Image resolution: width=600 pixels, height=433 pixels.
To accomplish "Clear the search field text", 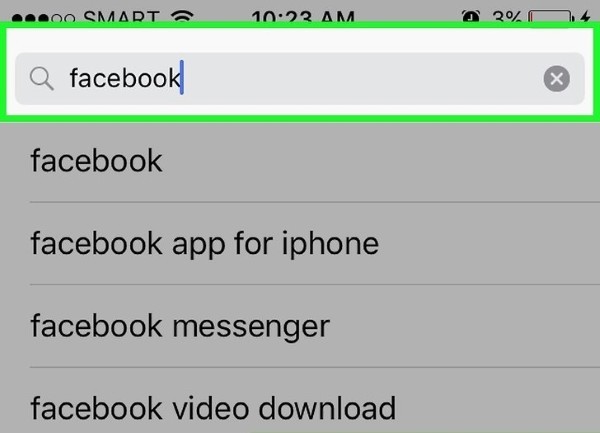I will (x=556, y=79).
